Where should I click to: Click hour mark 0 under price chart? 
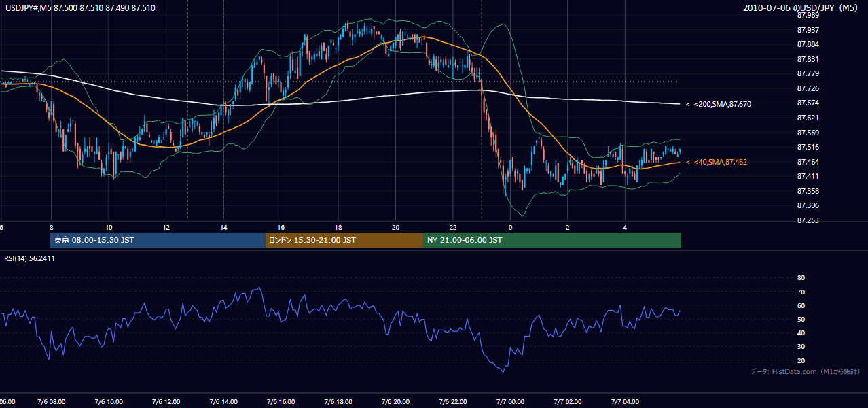[510, 227]
